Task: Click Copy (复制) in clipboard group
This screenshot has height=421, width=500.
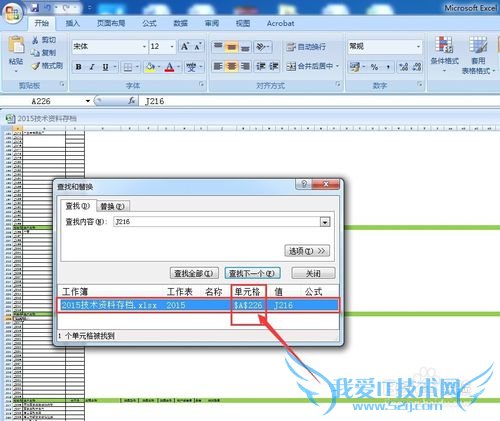Action: point(44,53)
